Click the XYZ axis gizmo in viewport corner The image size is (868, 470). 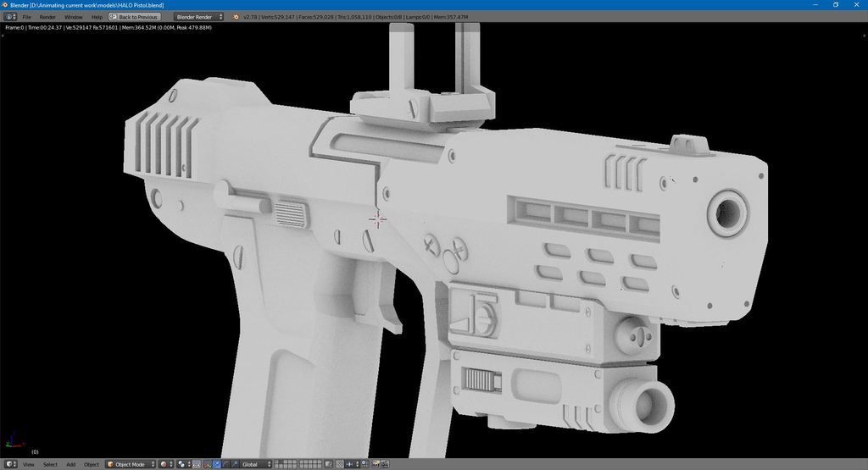pos(14,440)
